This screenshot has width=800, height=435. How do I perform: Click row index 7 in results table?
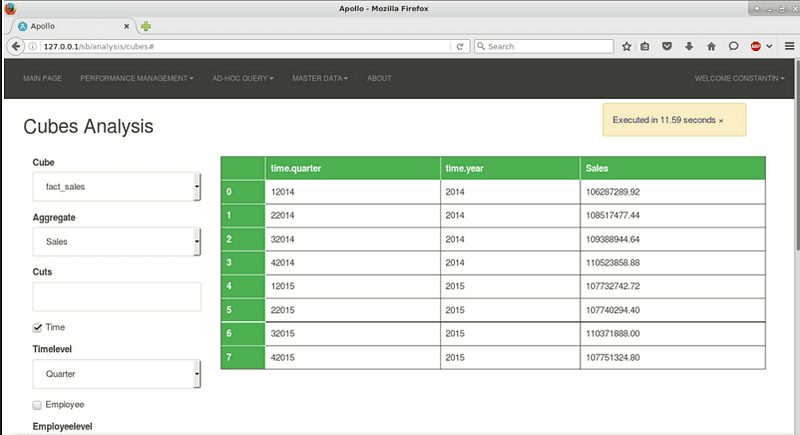243,357
